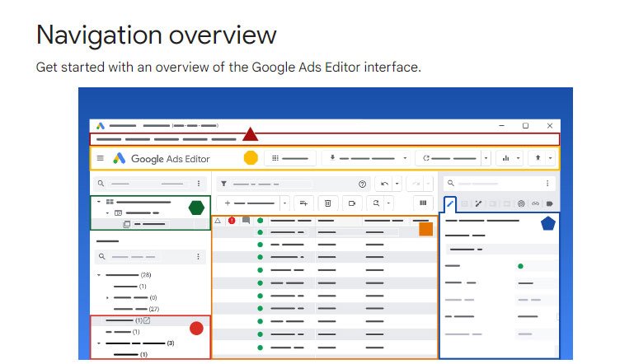Expand the find and replace dropdown arrow
The width and height of the screenshot is (634, 364).
(x=388, y=203)
